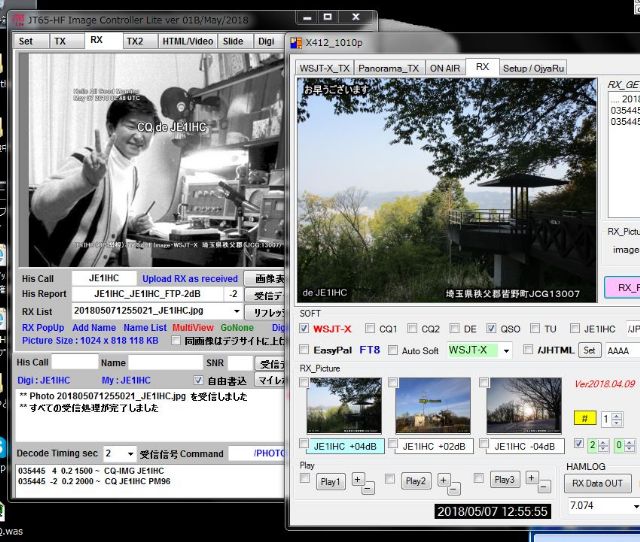640x542 pixels.
Task: Toggle the QSO checkbox
Action: tap(491, 328)
